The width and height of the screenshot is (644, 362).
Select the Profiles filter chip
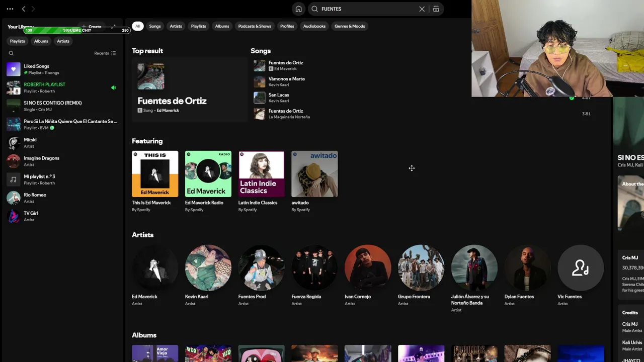pyautogui.click(x=287, y=26)
